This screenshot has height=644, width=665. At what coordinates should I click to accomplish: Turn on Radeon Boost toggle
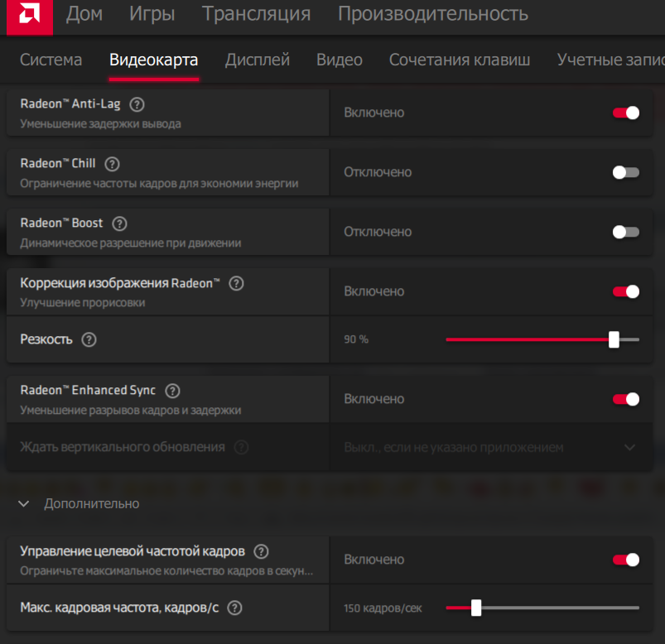point(625,232)
